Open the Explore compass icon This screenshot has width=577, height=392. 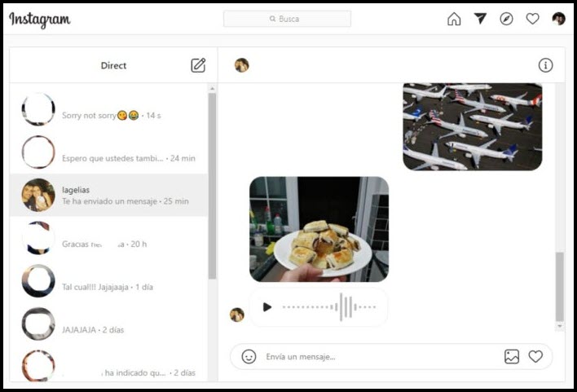pos(506,19)
